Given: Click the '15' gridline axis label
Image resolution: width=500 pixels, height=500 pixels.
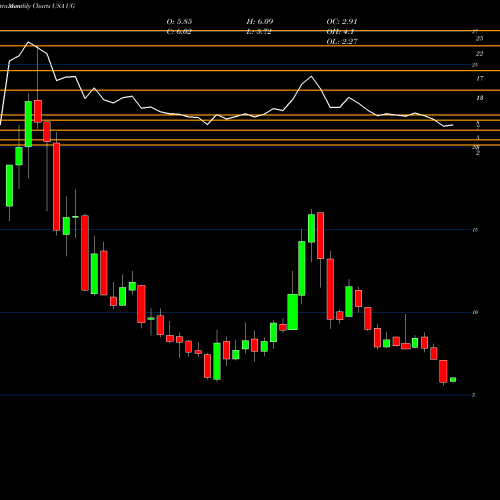Looking at the screenshot, I should coord(475,230).
